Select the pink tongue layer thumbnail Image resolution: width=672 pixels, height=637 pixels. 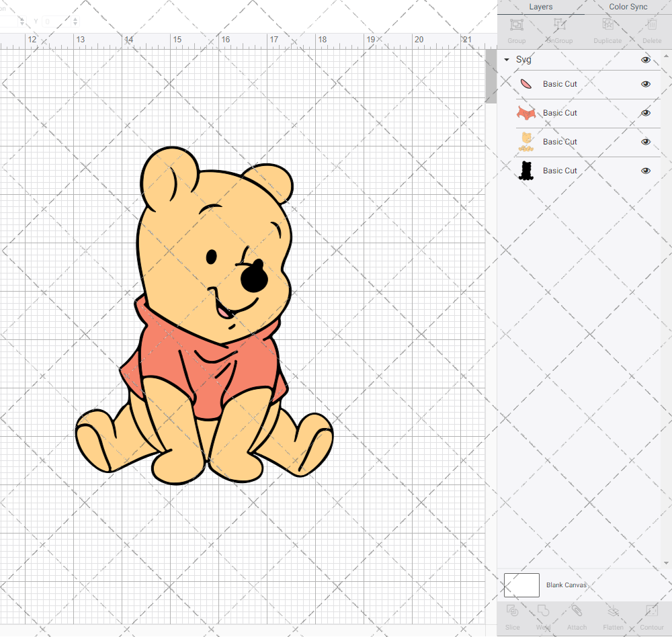pos(526,84)
